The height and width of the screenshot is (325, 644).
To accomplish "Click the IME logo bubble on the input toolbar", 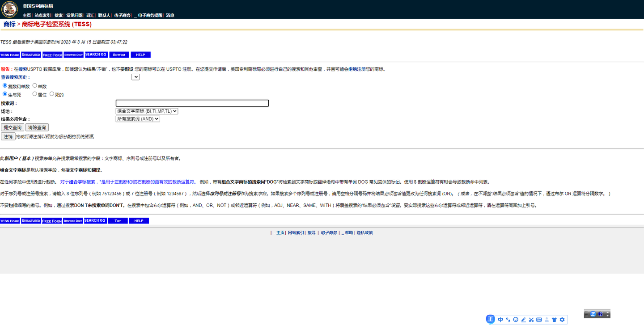I will pyautogui.click(x=490, y=319).
